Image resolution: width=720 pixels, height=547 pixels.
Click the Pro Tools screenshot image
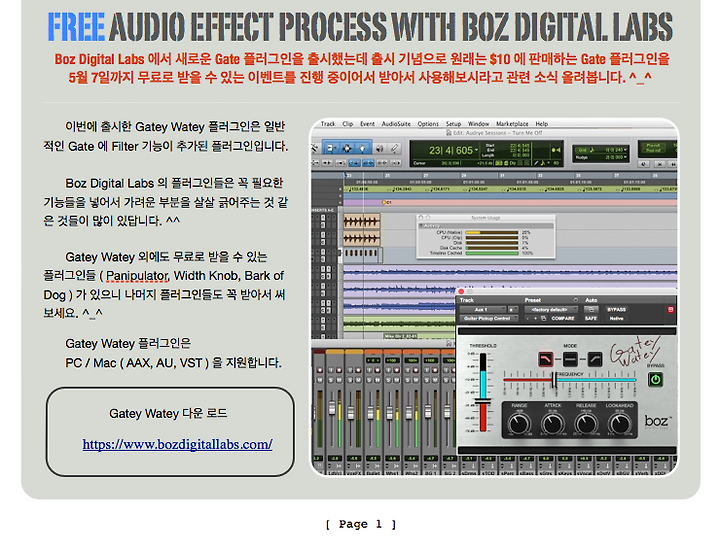click(x=494, y=297)
